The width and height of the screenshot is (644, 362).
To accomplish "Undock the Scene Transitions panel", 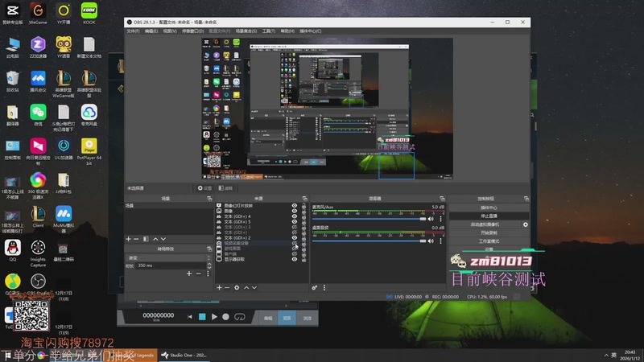I will click(209, 249).
